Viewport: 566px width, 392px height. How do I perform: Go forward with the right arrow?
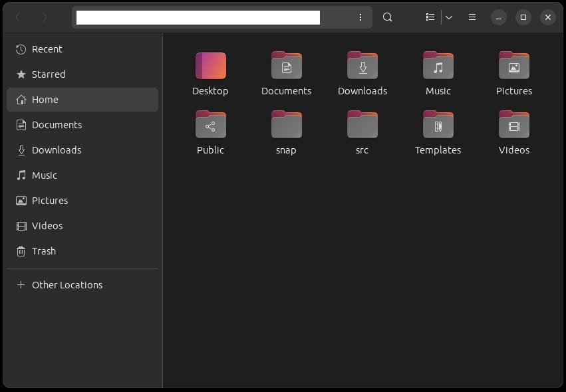[45, 17]
